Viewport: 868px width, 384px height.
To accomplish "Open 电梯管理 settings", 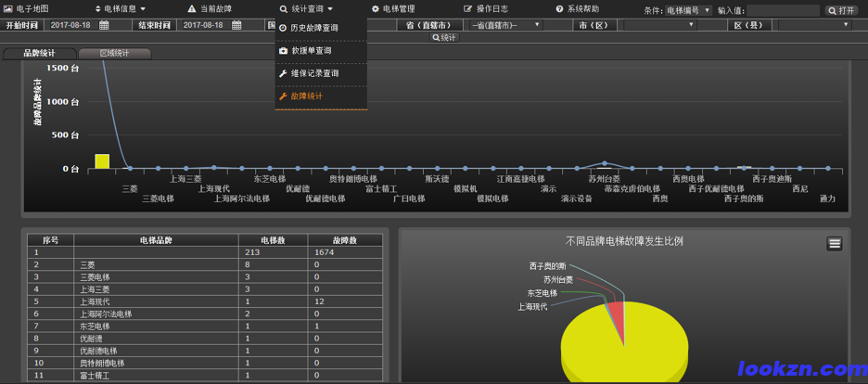I will (x=393, y=8).
